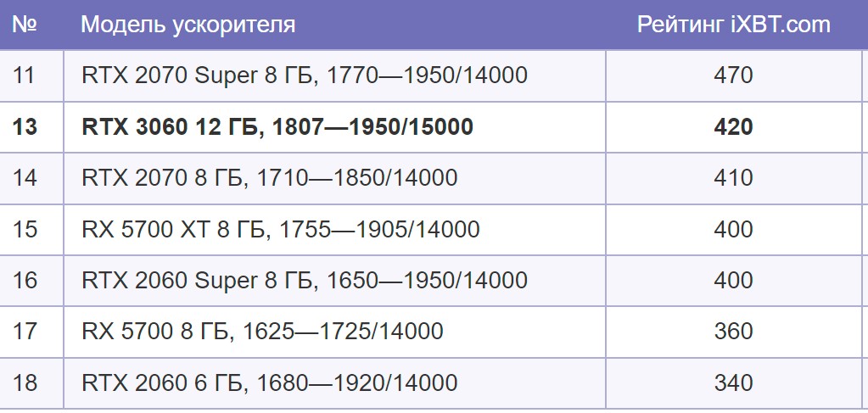Click the RX 5700 XT 8 ГБ entry

(x=280, y=229)
